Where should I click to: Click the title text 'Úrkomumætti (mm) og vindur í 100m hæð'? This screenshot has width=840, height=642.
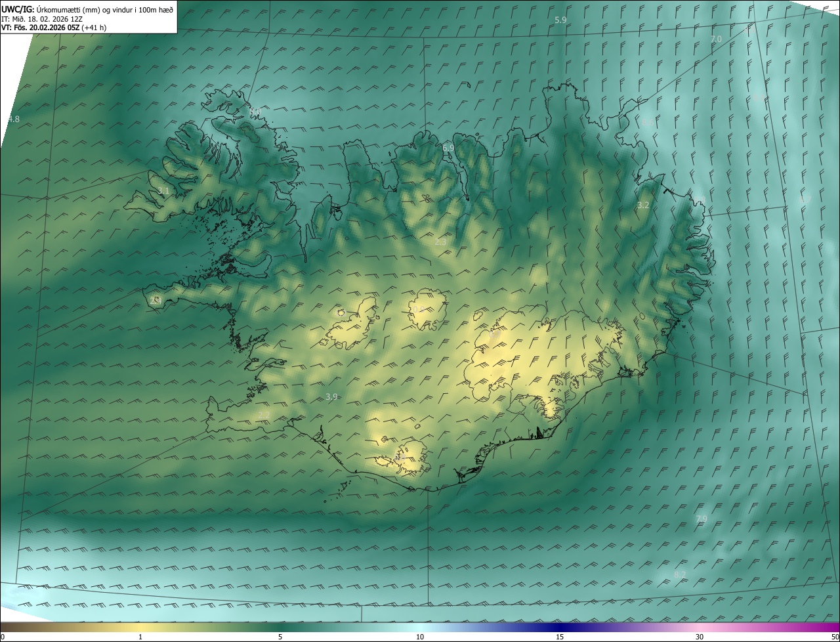(x=104, y=9)
